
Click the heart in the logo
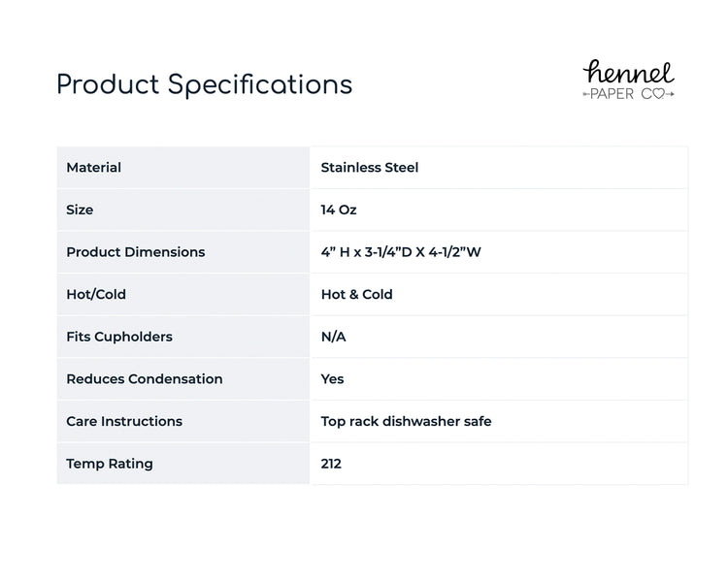(659, 94)
